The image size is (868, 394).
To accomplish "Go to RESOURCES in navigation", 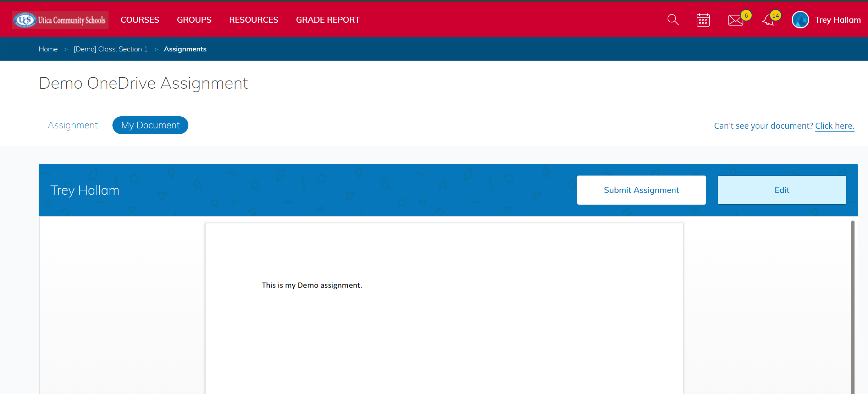I will point(254,20).
